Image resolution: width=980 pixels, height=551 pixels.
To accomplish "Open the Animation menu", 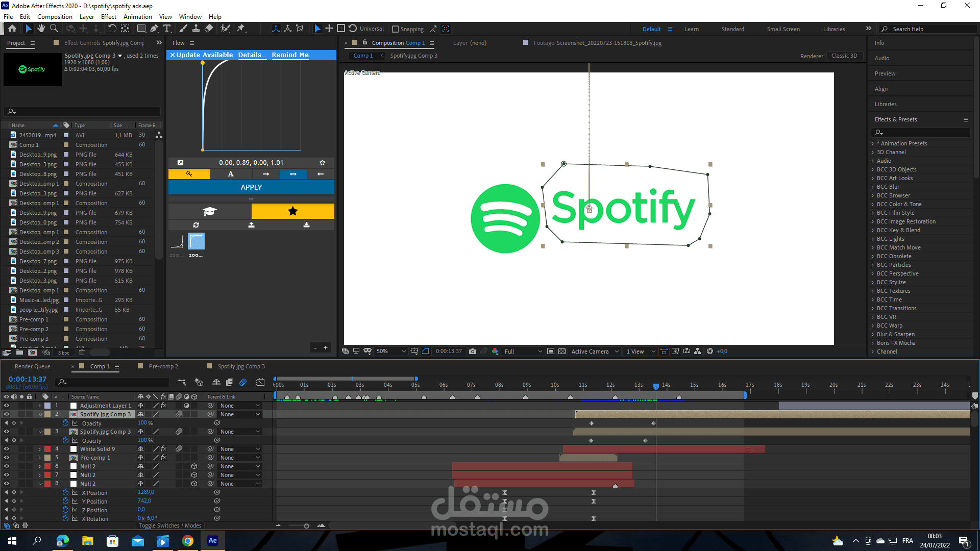I will point(137,17).
